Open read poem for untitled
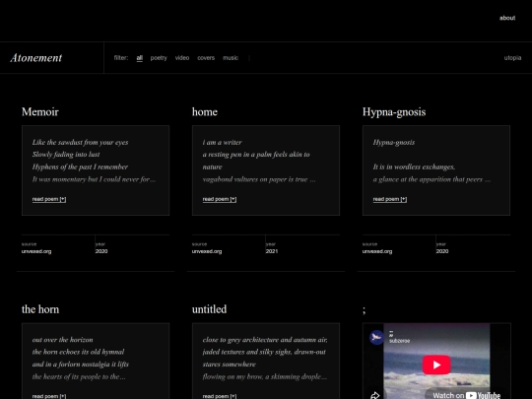532x399 pixels. tap(220, 396)
